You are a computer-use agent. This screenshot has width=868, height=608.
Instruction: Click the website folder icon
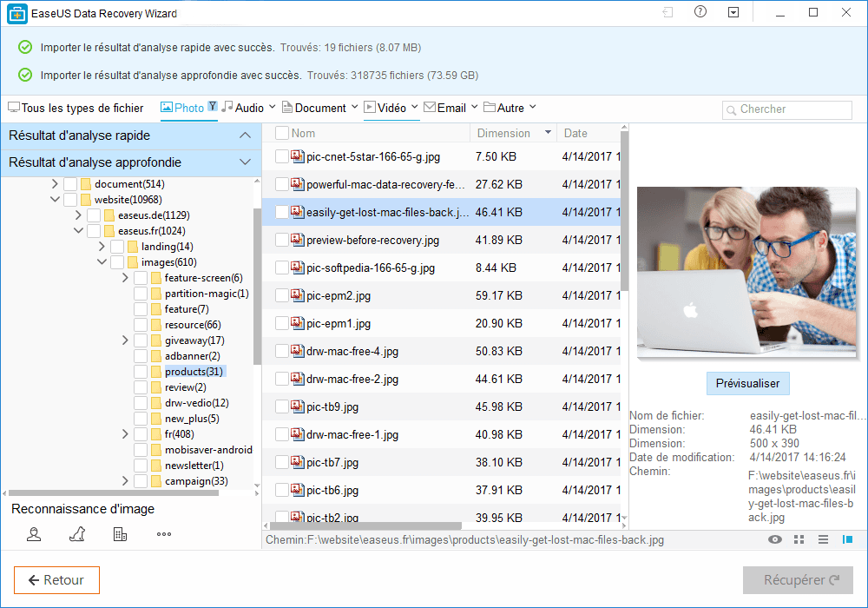(x=86, y=200)
